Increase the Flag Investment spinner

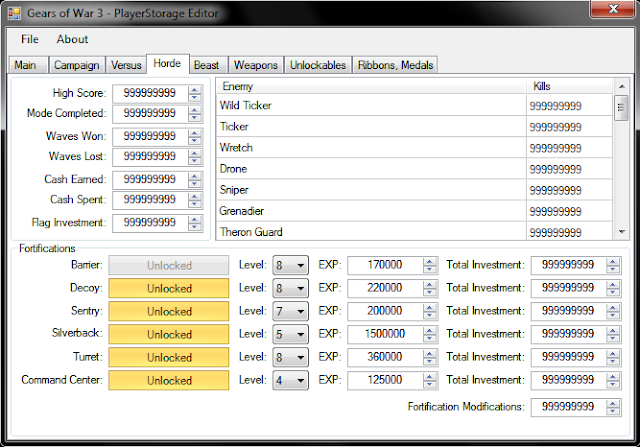(x=195, y=219)
